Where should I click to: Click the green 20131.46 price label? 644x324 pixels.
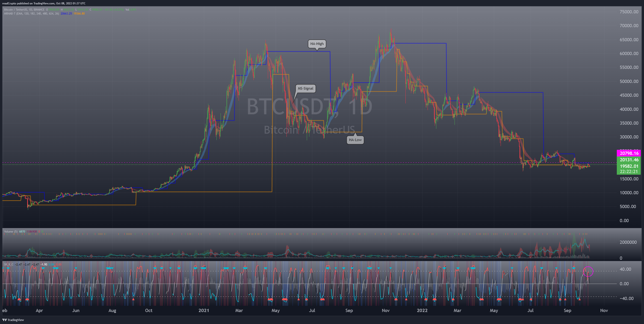click(629, 160)
